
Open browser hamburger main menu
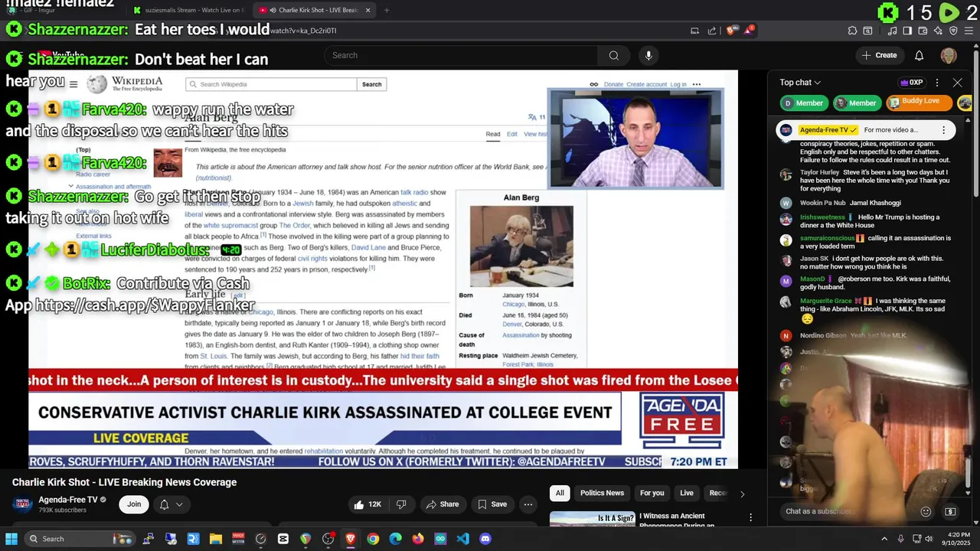pyautogui.click(x=969, y=31)
